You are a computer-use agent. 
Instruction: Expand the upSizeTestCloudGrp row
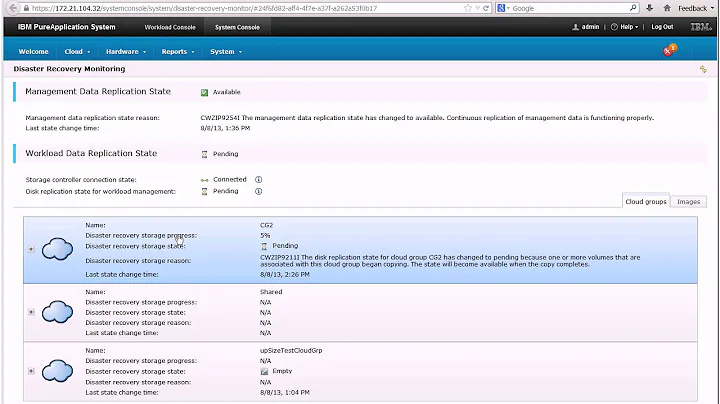coord(31,371)
